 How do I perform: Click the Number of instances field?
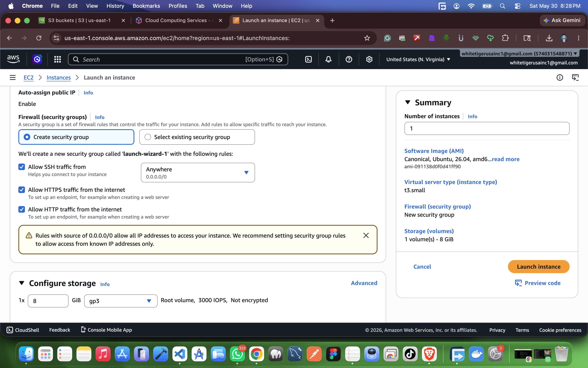click(x=487, y=128)
